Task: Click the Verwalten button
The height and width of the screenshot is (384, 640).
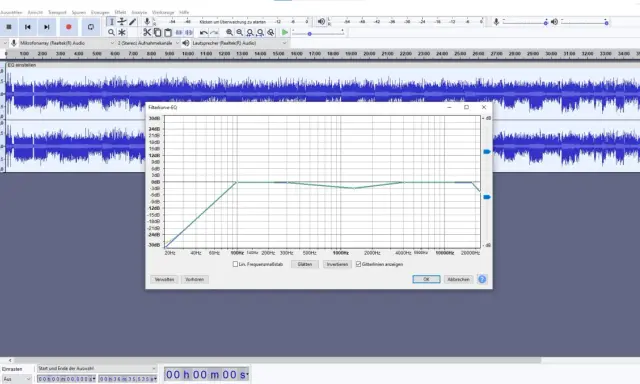Action: (164, 280)
